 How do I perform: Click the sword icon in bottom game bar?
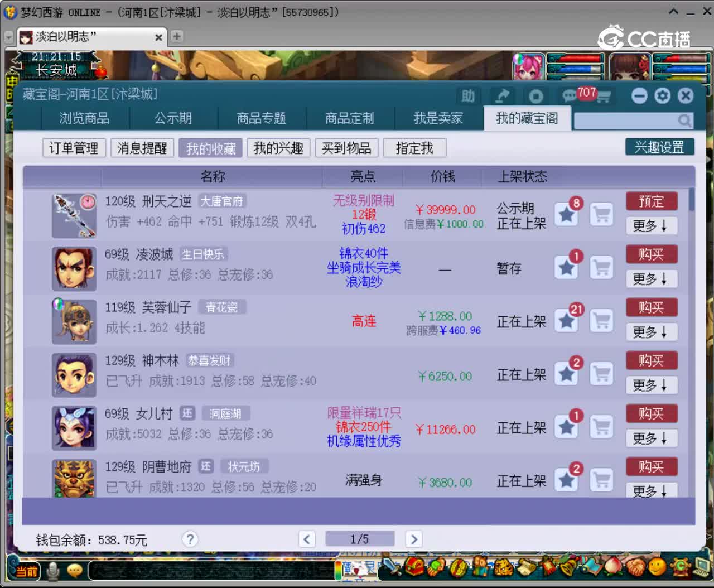392,568
